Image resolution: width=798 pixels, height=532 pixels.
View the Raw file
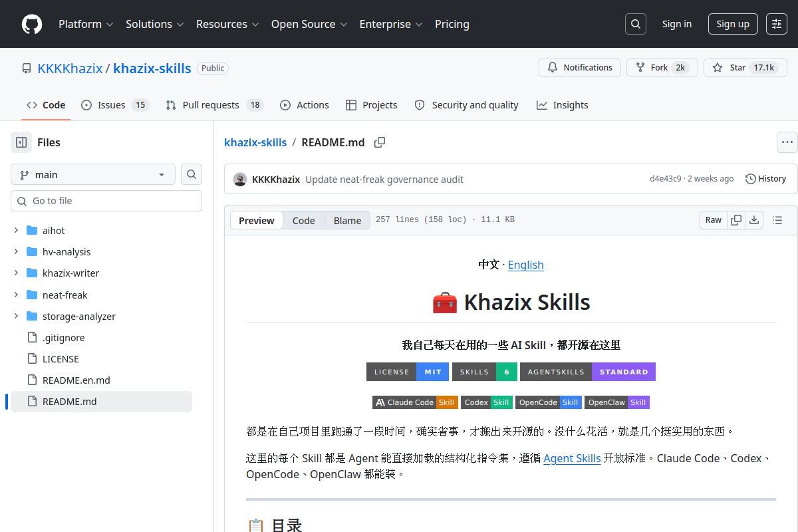(714, 220)
